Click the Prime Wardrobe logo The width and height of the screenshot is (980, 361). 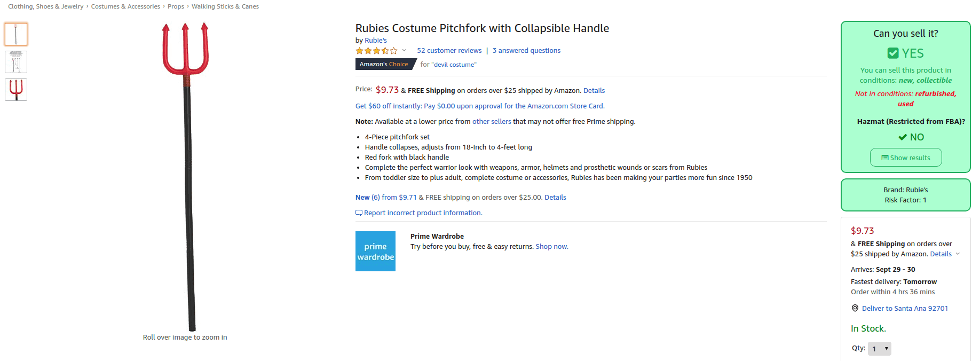(375, 251)
